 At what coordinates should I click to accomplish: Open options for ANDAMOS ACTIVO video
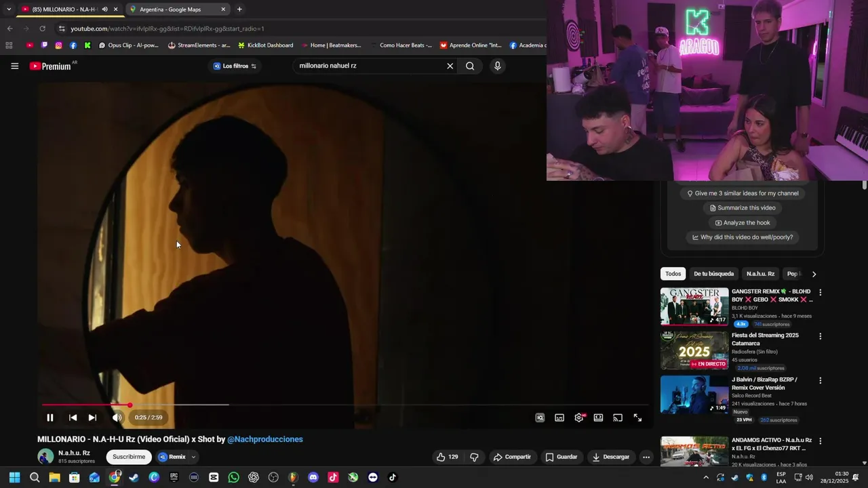[x=820, y=441]
